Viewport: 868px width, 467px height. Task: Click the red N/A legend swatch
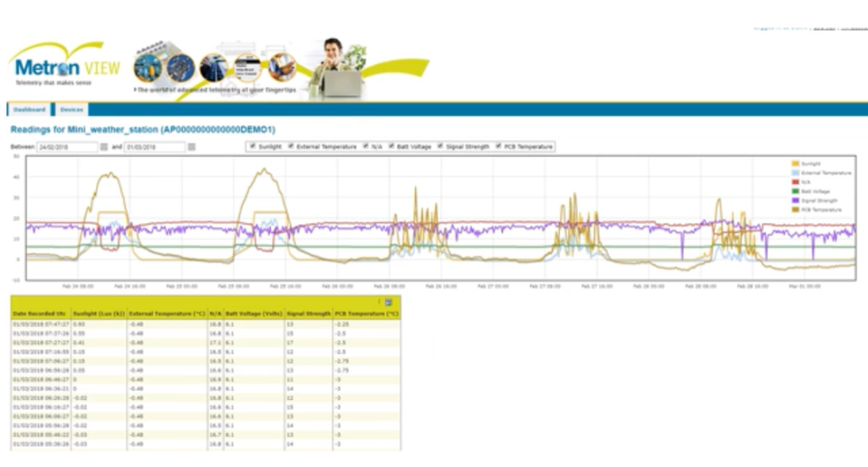point(796,182)
